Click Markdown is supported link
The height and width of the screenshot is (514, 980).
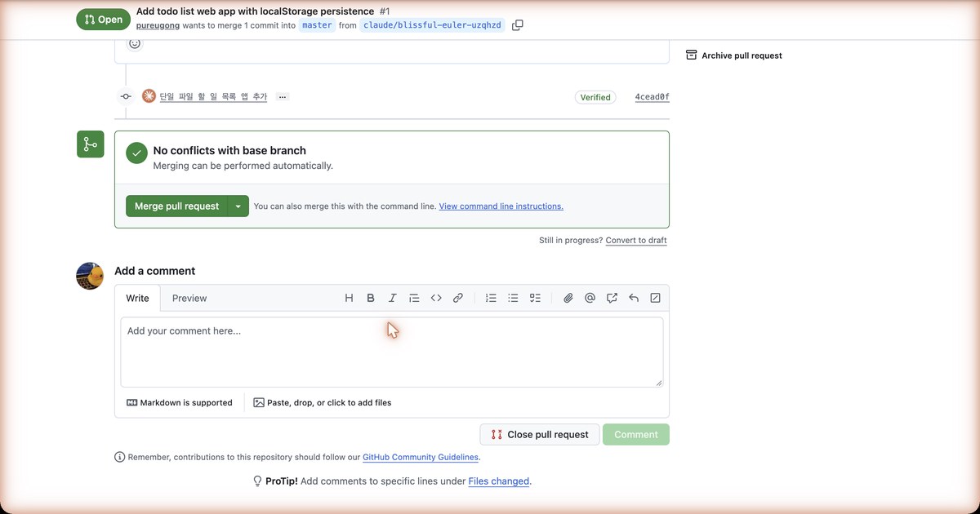tap(180, 403)
